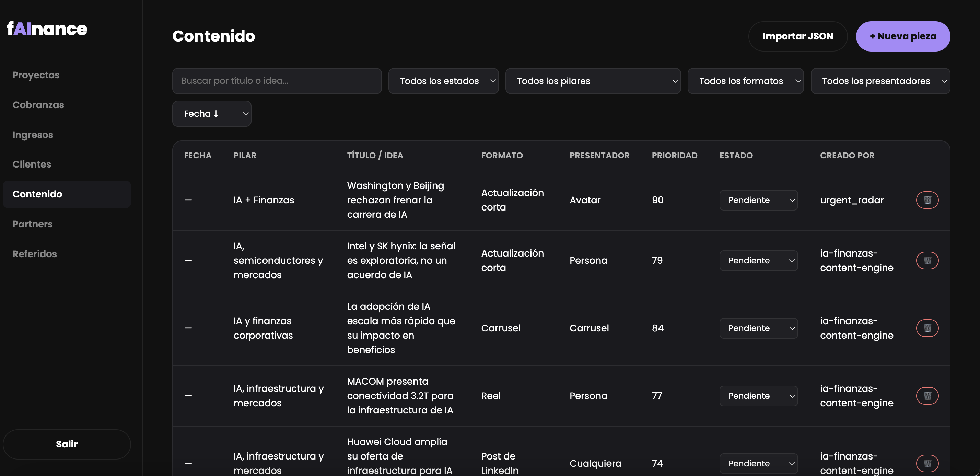Select Contenido in the sidebar
980x476 pixels.
[67, 194]
